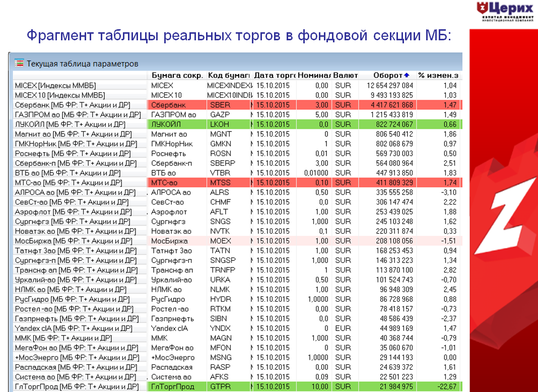Click the Код бумаги column header
This screenshot has width=538, height=392.
tap(229, 76)
